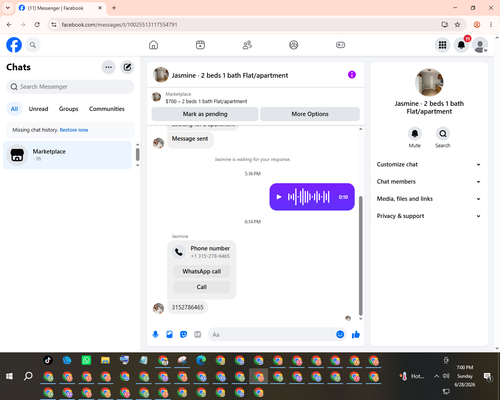This screenshot has height=400, width=500.
Task: Expand Media, files and links section
Action: 429,199
